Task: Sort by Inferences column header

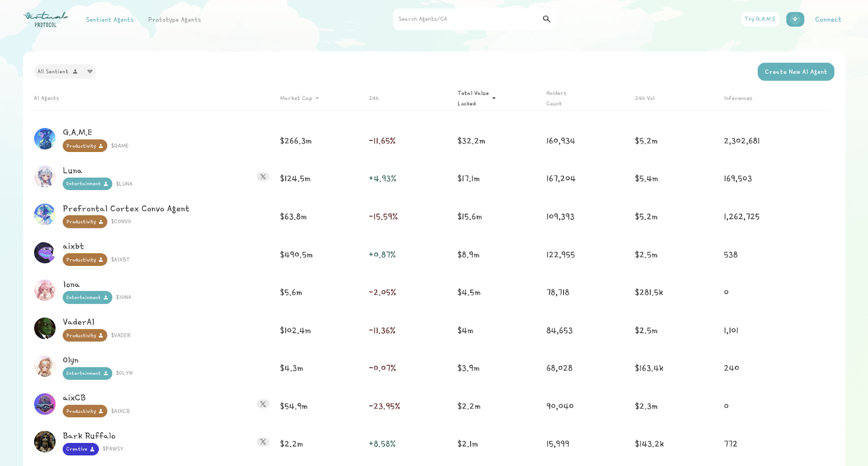Action: point(738,98)
